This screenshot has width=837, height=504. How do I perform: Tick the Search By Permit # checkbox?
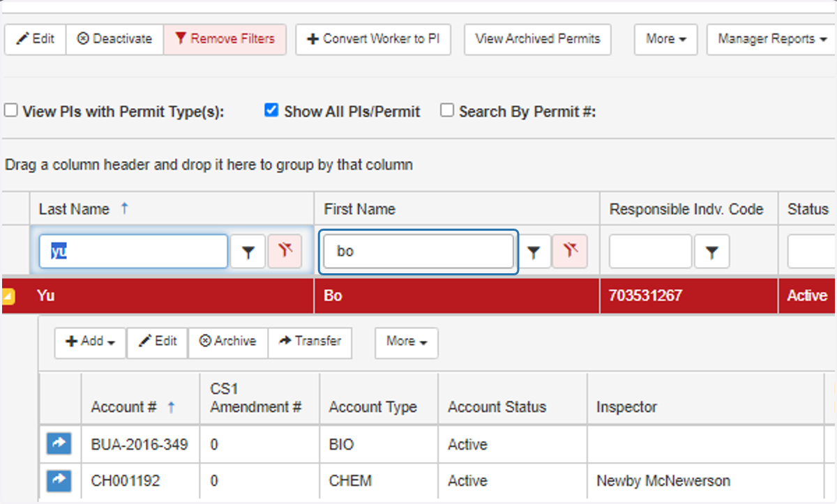pos(447,110)
